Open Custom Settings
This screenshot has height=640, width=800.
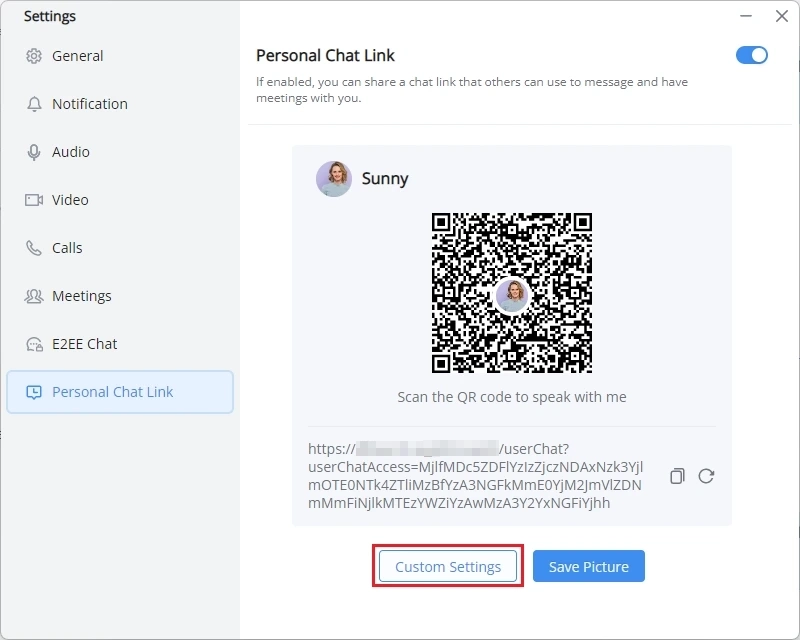(448, 567)
